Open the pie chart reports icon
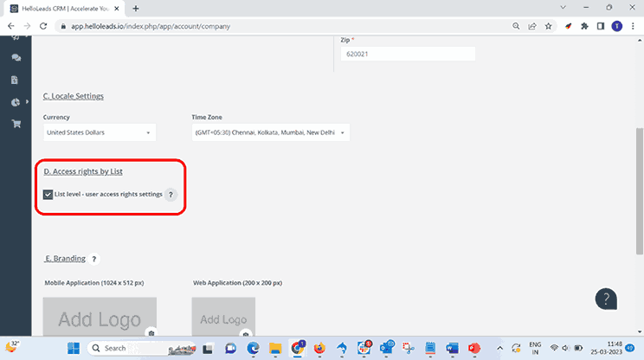The image size is (644, 360). [x=16, y=102]
